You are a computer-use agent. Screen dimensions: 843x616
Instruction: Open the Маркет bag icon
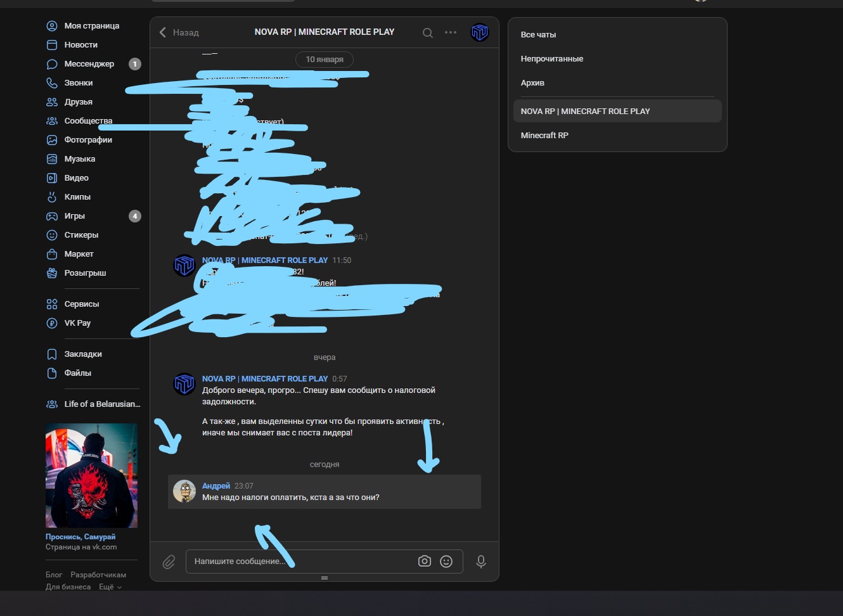click(52, 254)
